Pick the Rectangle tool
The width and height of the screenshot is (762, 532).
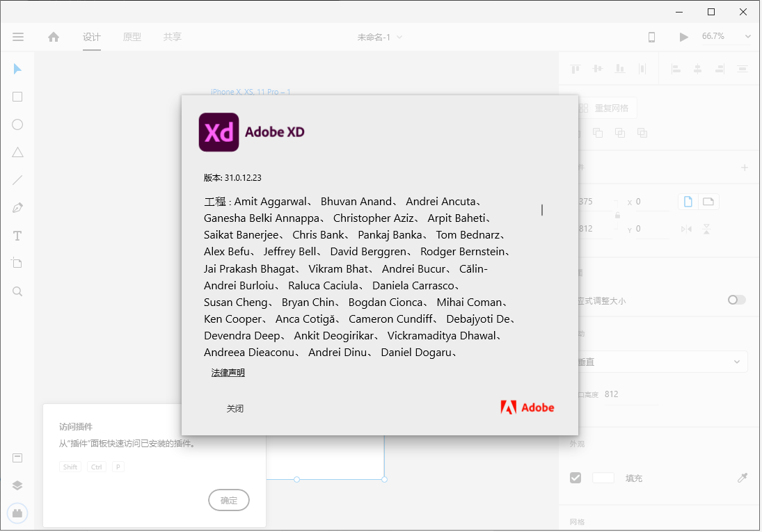(x=17, y=97)
